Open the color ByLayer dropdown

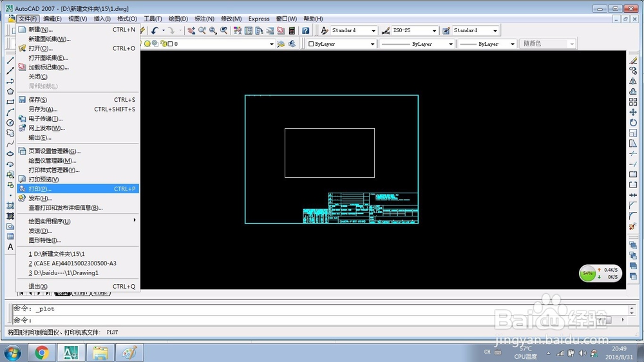tap(372, 44)
